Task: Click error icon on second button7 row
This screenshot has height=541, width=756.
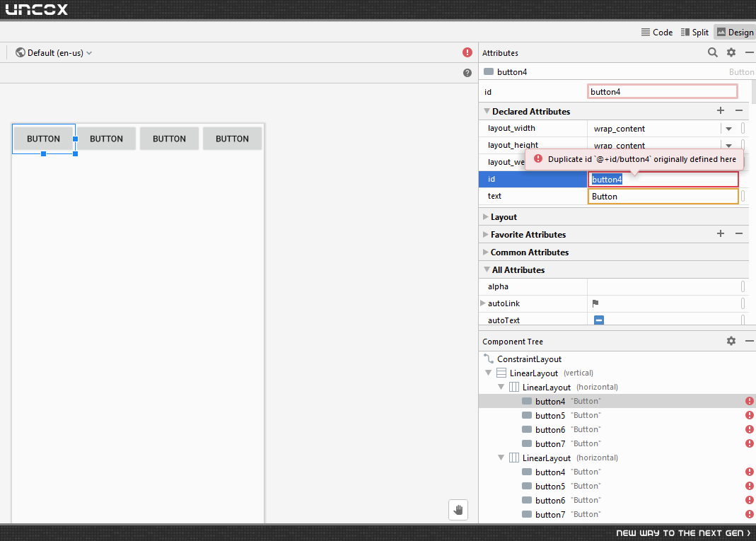Action: 749,514
